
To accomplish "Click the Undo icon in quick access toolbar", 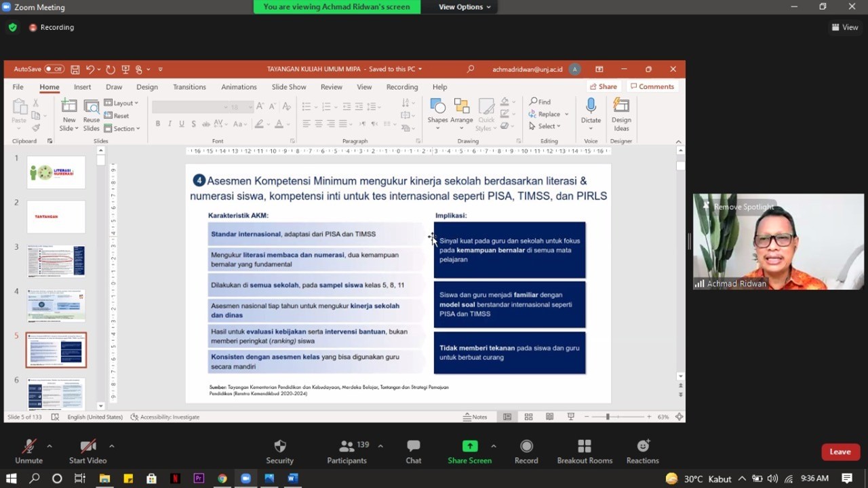I will coord(90,69).
